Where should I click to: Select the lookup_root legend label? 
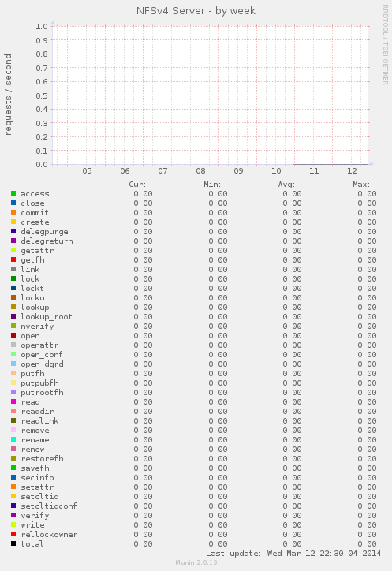(47, 317)
